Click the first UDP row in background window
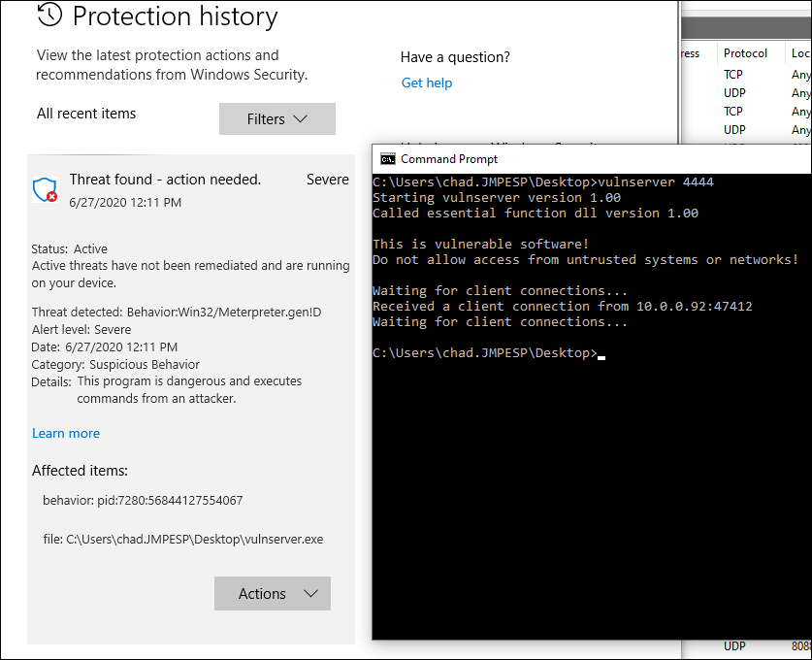The width and height of the screenshot is (812, 660). coord(734,93)
